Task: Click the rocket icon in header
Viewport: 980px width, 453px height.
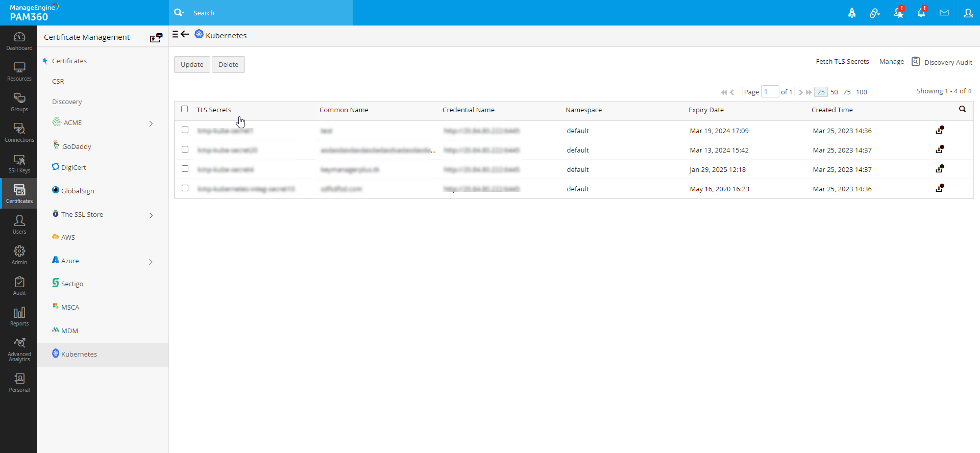Action: [x=852, y=13]
